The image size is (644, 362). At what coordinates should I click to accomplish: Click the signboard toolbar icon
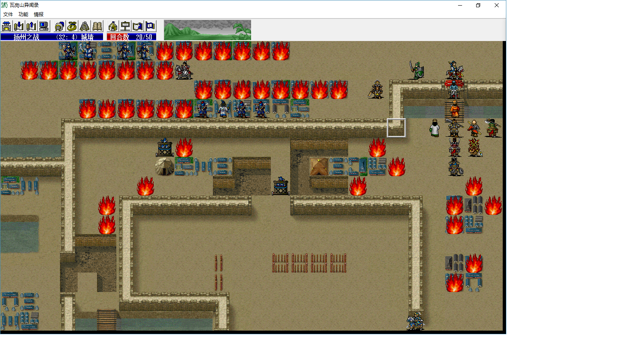tap(126, 26)
